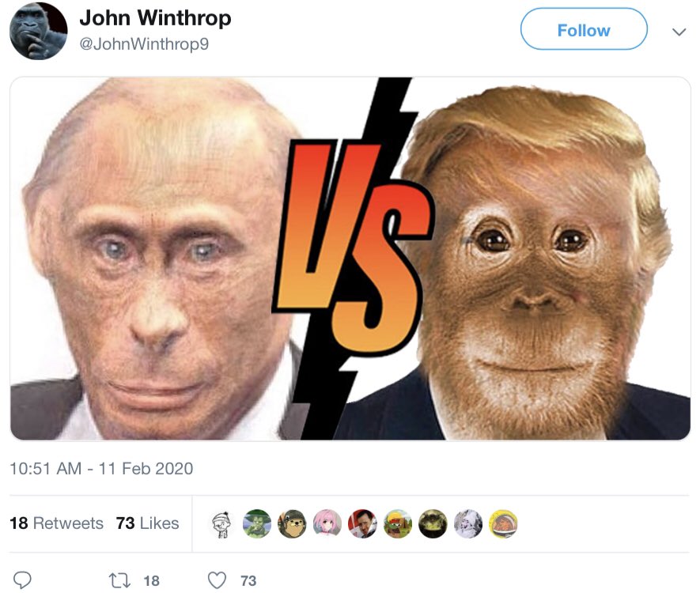Follow John Winthrop
700x593 pixels.
(584, 29)
